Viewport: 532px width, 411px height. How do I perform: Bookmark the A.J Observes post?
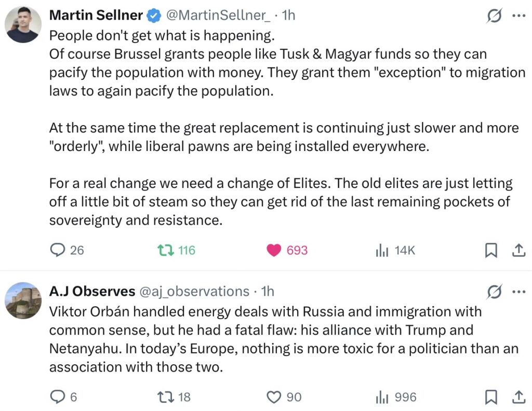point(490,397)
